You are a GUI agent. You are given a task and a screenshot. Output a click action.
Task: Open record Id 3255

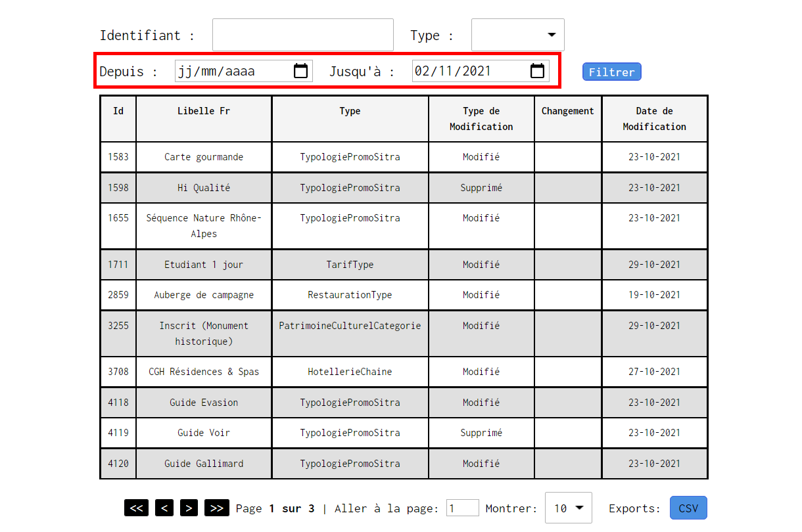tap(118, 326)
